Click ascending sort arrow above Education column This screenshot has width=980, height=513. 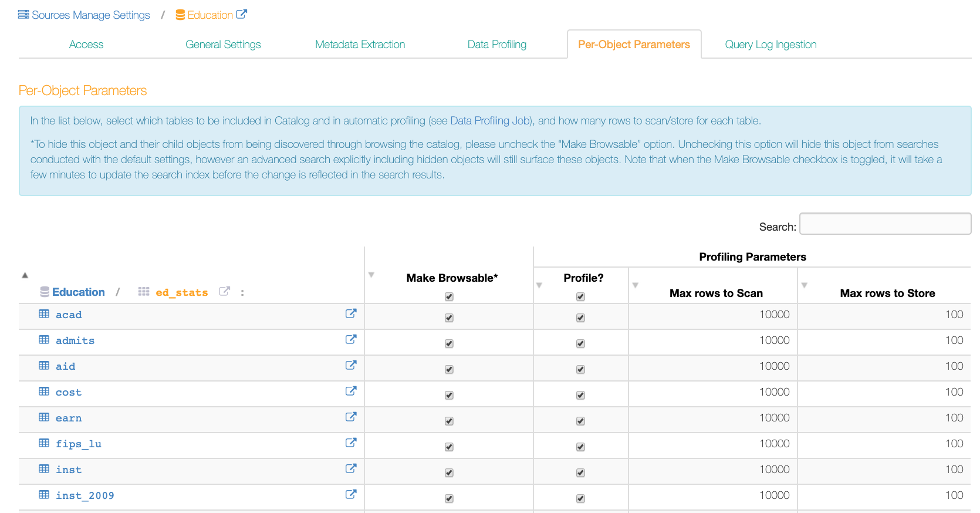25,275
